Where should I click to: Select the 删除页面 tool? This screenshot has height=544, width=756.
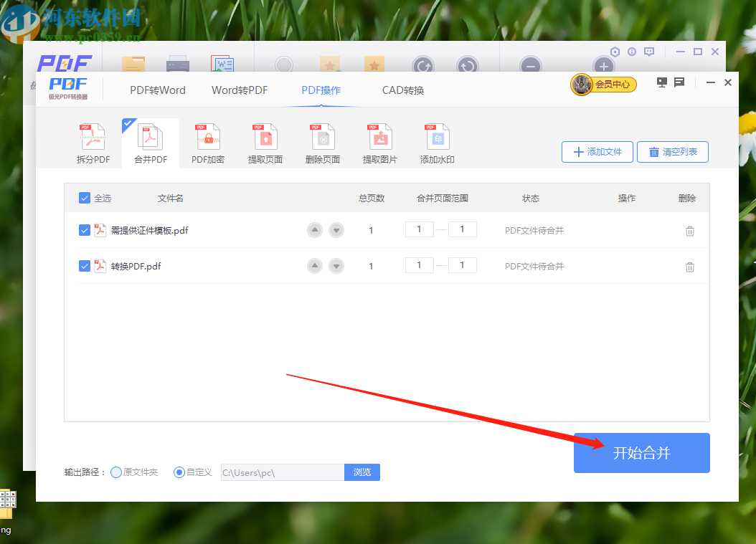(322, 142)
